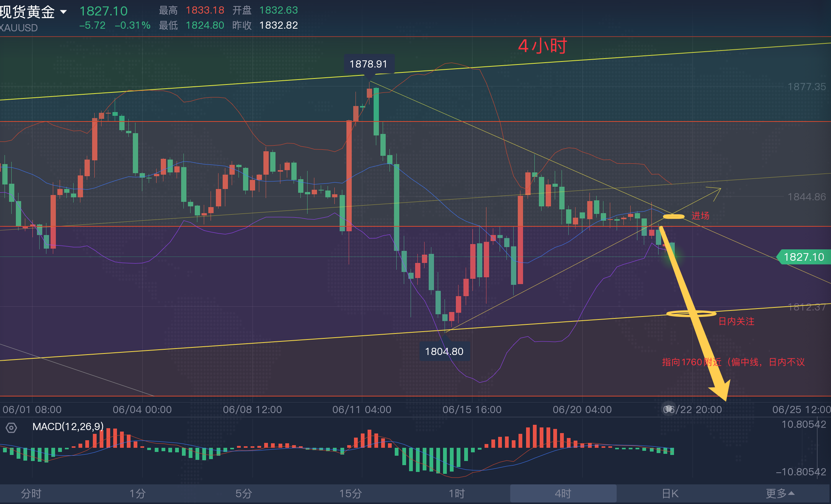Viewport: 831px width, 504px height.
Task: Click the -5.72 price change value
Action: 92,25
